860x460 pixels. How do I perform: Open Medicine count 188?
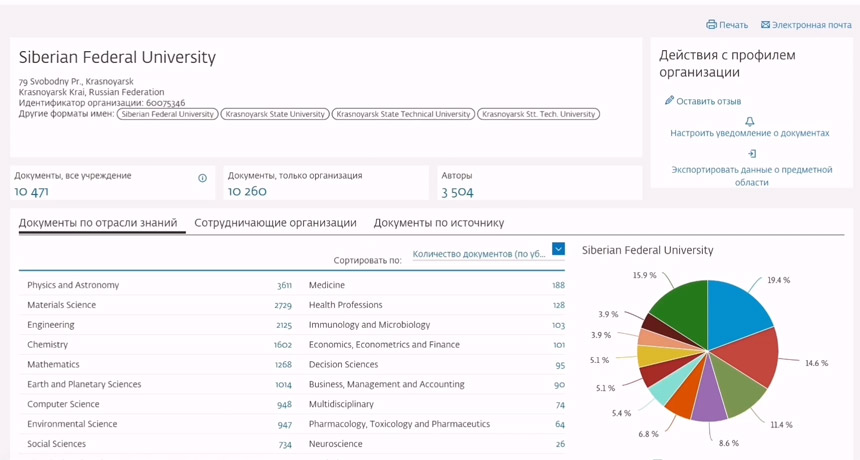click(558, 285)
